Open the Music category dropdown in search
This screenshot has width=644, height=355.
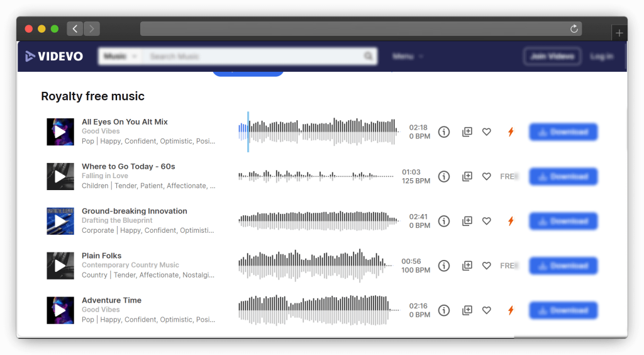coord(119,57)
